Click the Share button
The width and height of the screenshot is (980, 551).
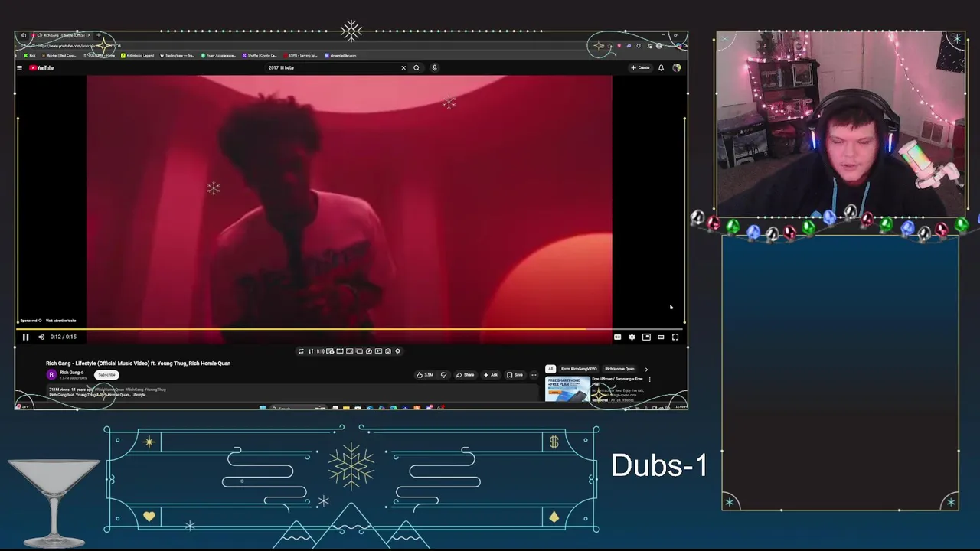click(x=465, y=375)
